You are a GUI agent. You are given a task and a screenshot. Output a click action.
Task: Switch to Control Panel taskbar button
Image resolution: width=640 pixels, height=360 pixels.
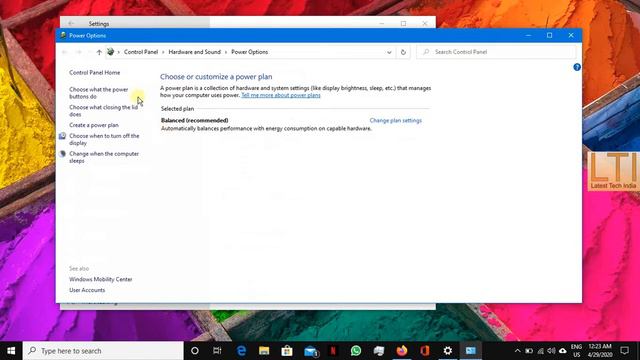471,351
